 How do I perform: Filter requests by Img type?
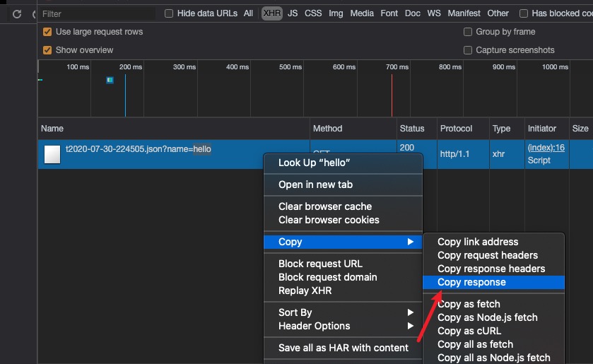(x=336, y=13)
